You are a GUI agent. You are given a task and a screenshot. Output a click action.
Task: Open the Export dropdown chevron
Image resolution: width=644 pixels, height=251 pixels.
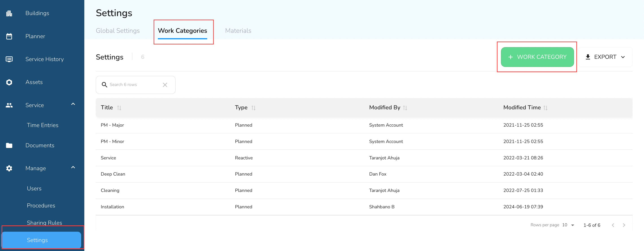[x=623, y=57]
